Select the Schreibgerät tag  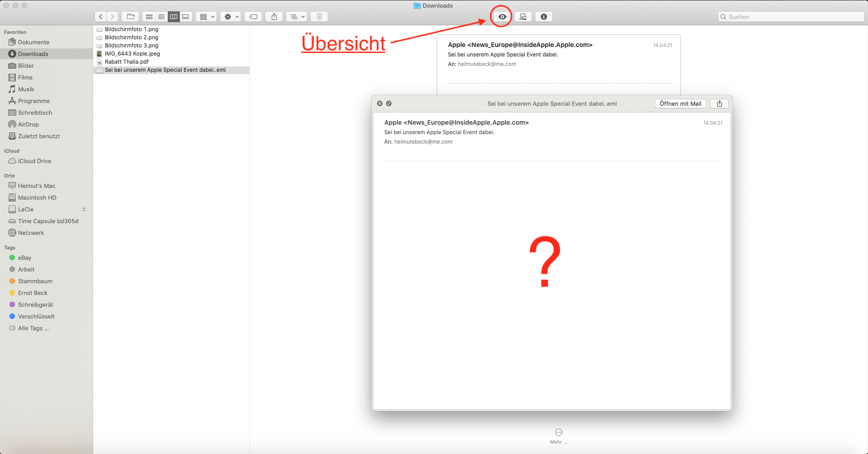[46, 304]
